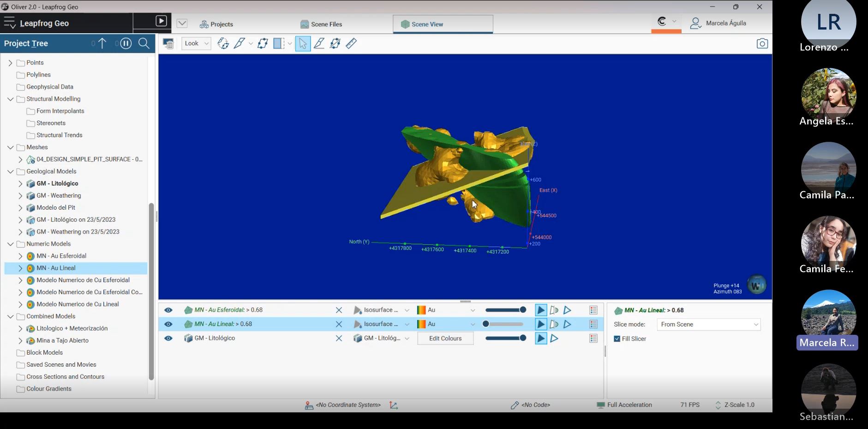This screenshot has height=429, width=868.
Task: Click outline play icon for GM - Litológico
Action: click(554, 338)
